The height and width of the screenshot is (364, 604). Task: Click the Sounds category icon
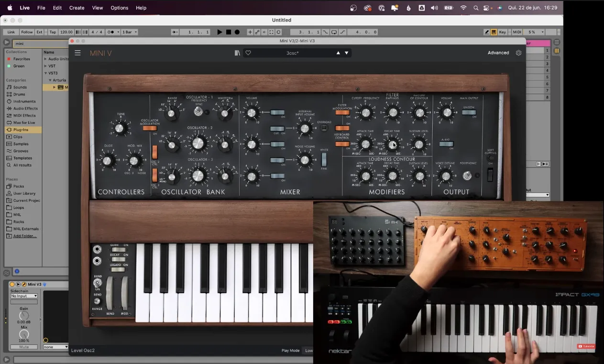coord(9,87)
